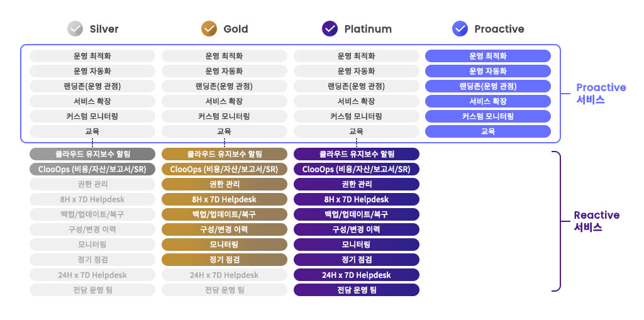The image size is (644, 320).
Task: Click Proactive 커스텀 모니터링 pill
Action: (x=488, y=116)
